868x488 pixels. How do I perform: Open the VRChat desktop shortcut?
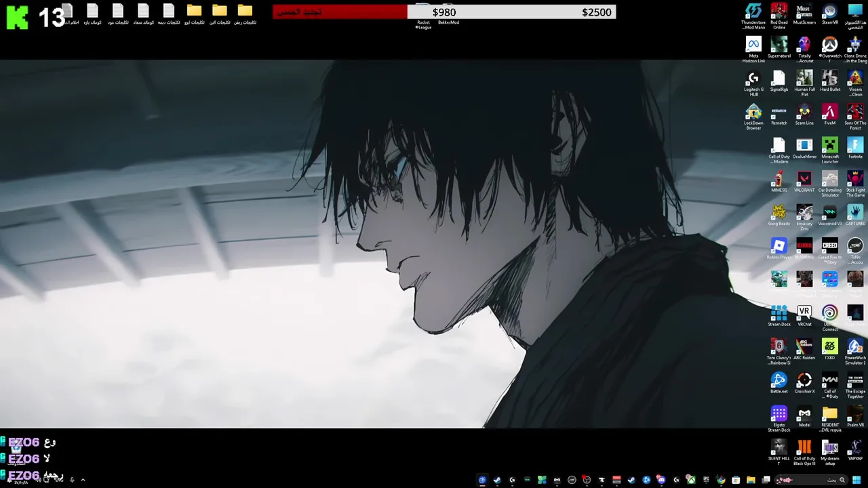pyautogui.click(x=804, y=316)
